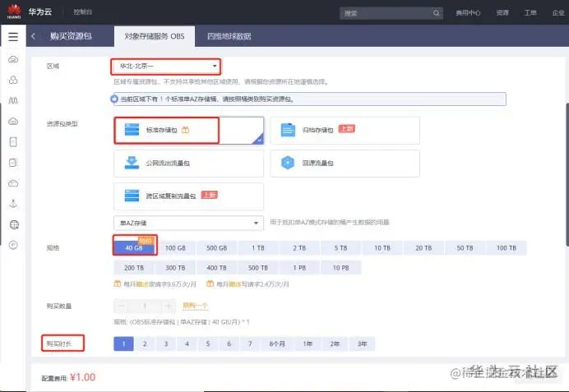Switch to 对象存储服务 OBS tab
569x392 pixels.
[x=155, y=36]
